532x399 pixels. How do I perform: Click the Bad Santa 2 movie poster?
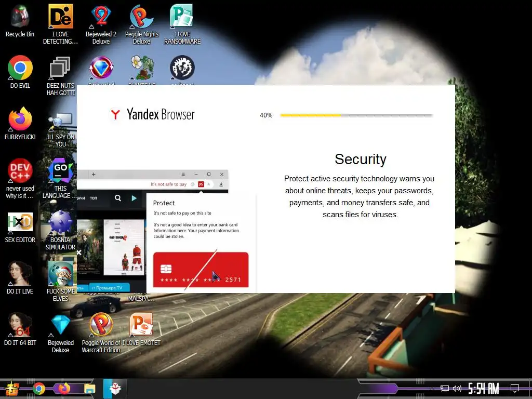pyautogui.click(x=124, y=247)
